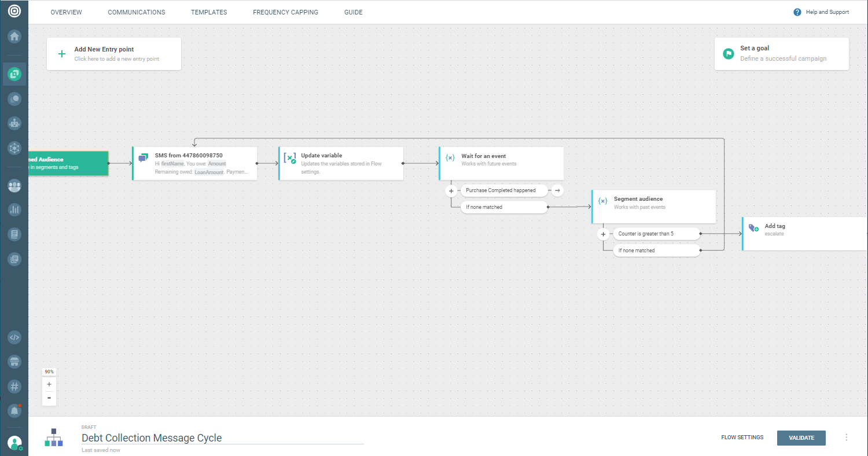Click the robot chatbot icon in sidebar
This screenshot has height=456, width=868.
14,123
